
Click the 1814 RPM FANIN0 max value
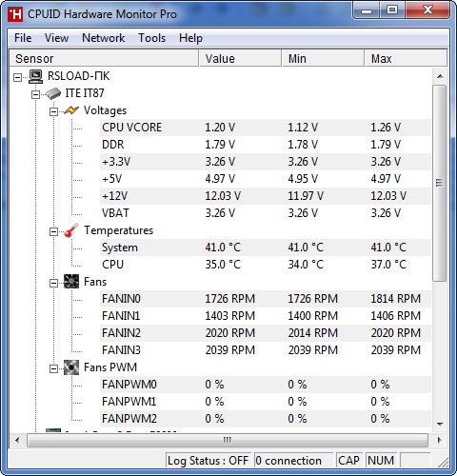[x=396, y=299]
